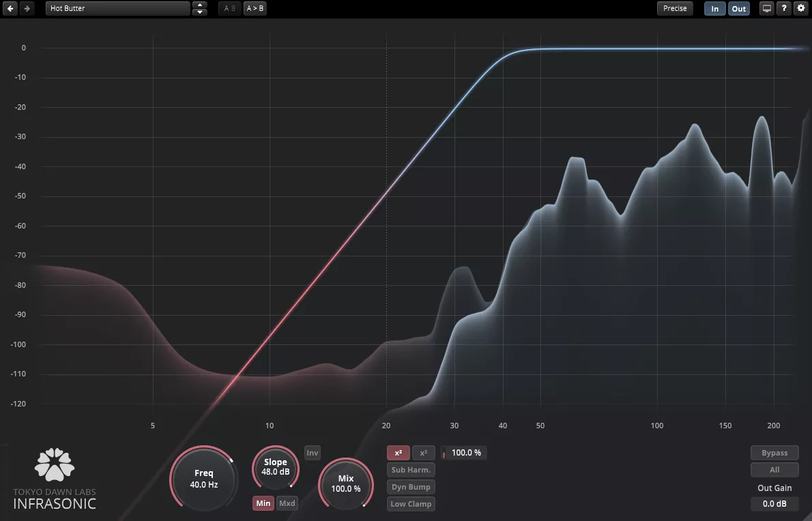Screen dimensions: 812x521
Task: Step to the next preset with down arrow
Action: point(200,12)
